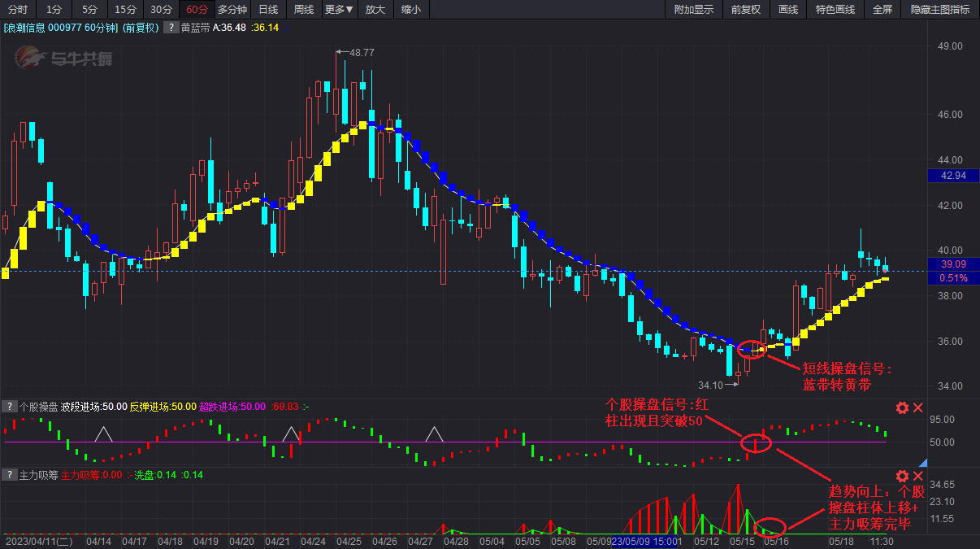Click the 05/16 date on time axis

point(777,541)
